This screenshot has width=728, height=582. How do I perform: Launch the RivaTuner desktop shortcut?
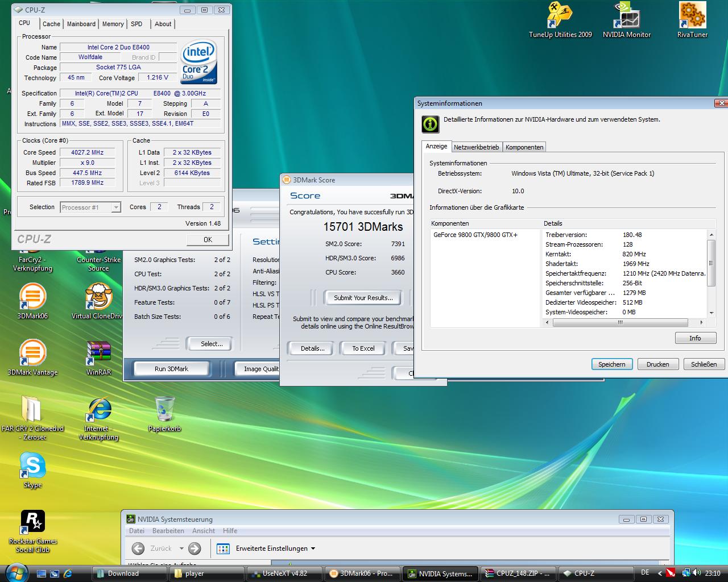[692, 20]
